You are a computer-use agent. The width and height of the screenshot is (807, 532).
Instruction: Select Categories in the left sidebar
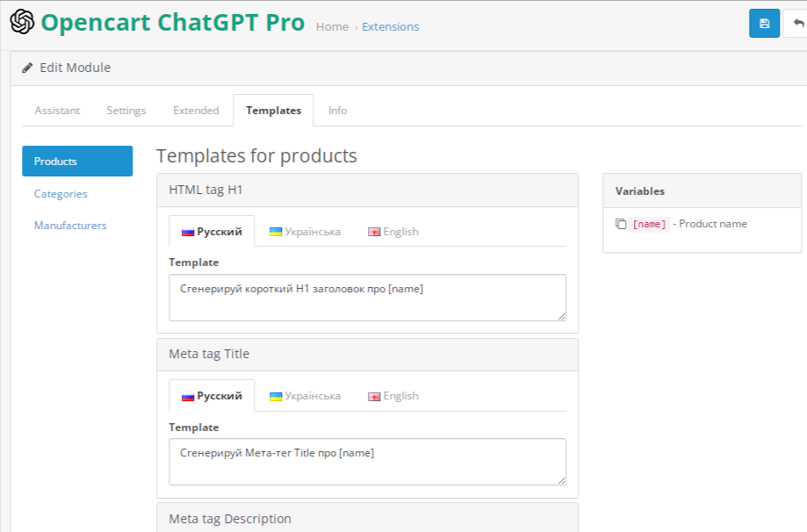[x=60, y=193]
